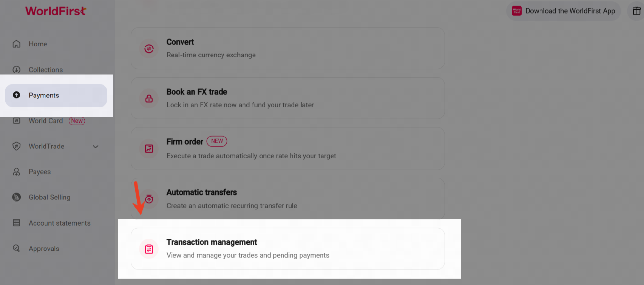Click the Home house icon in sidebar
This screenshot has width=644, height=285.
point(16,44)
